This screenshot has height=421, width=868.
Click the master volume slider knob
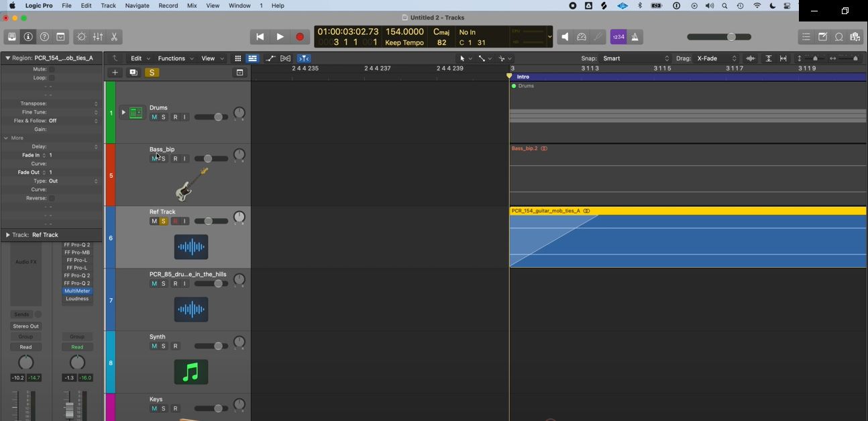(x=731, y=37)
